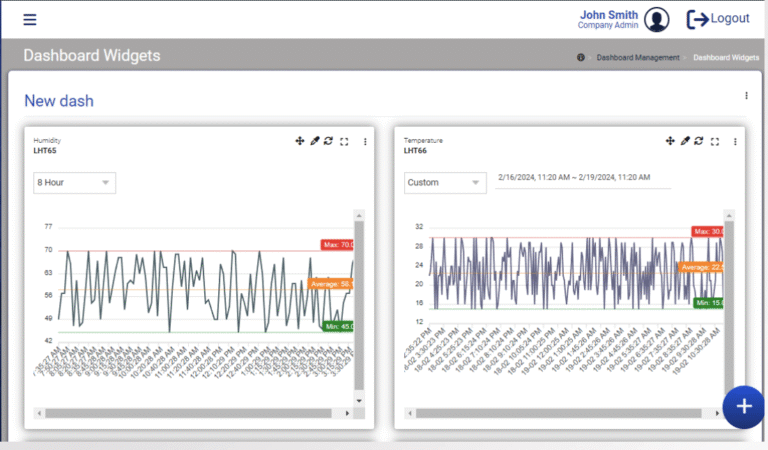
Task: Click the New dash title
Action: coord(59,101)
